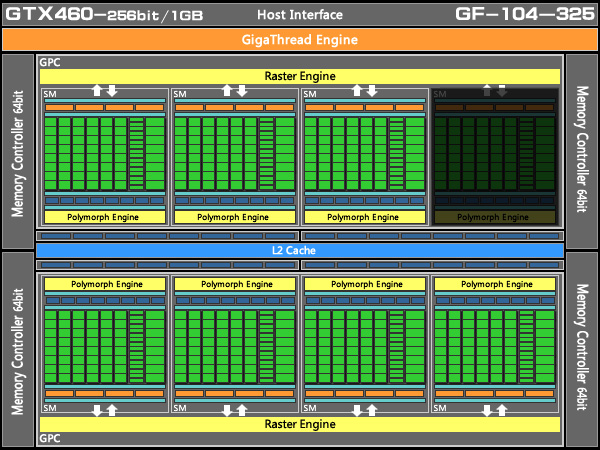The image size is (600, 450).
Task: Click the GPC label in the top cluster
Action: click(50, 62)
